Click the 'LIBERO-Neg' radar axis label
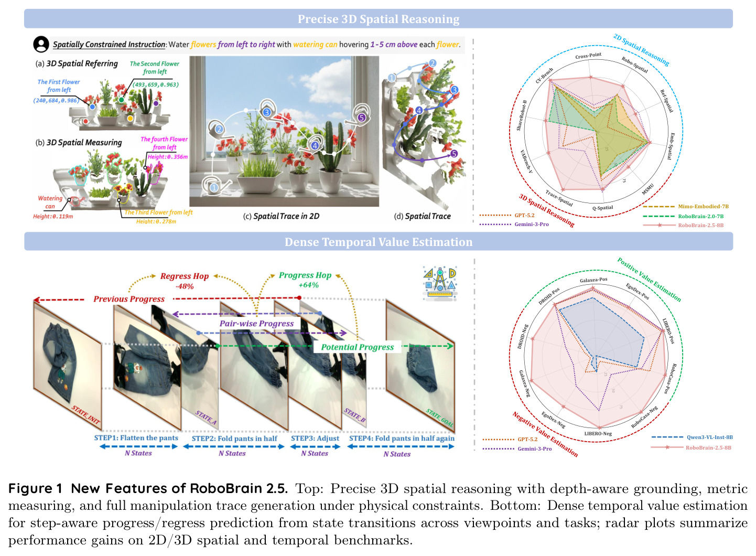 coord(598,434)
